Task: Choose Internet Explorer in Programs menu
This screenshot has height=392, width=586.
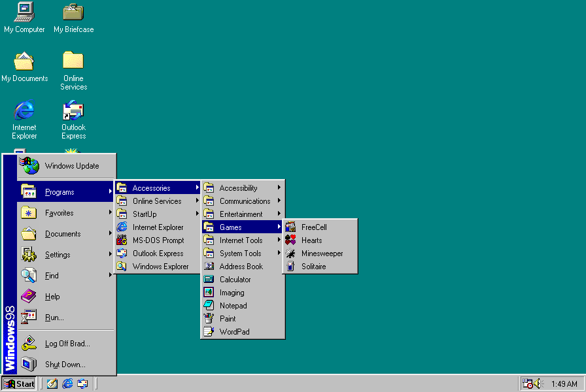Action: click(158, 227)
